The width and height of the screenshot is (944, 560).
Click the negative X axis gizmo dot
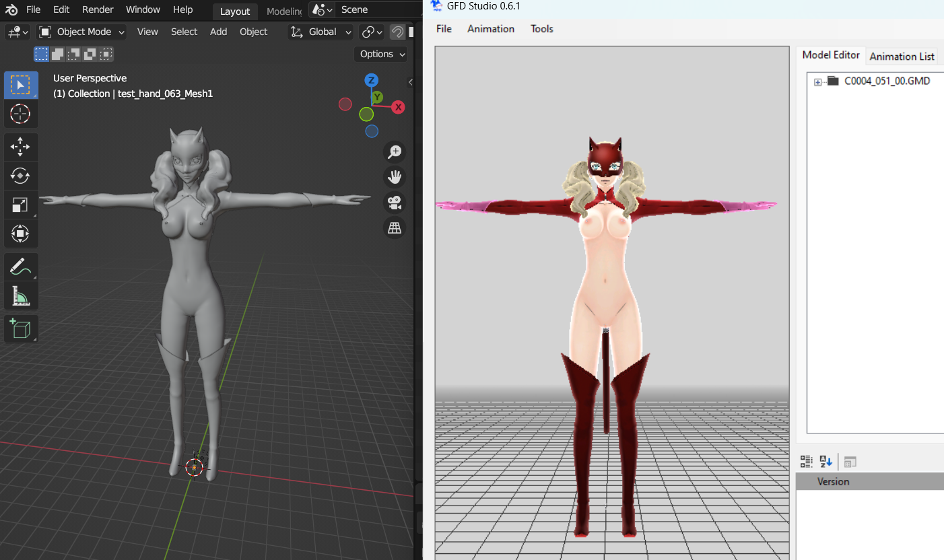(345, 104)
